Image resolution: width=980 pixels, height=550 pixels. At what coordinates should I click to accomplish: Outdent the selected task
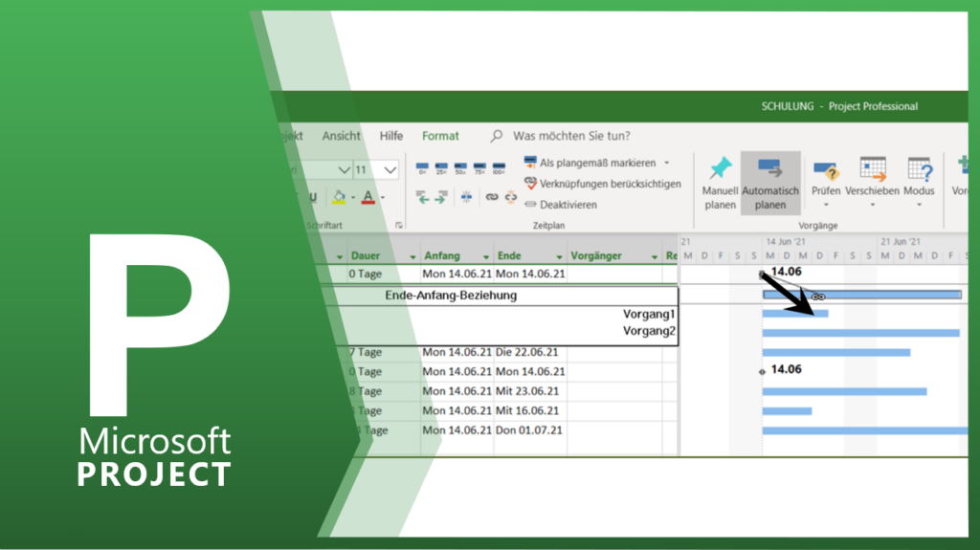tap(423, 197)
